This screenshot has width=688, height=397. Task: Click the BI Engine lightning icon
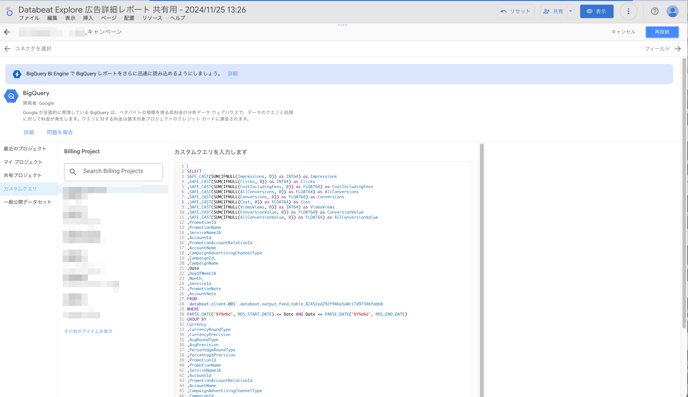point(17,74)
